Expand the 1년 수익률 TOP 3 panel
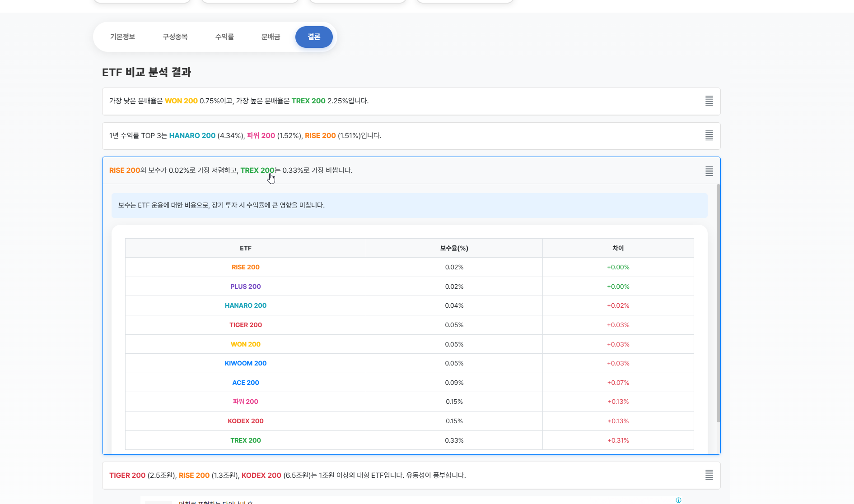Viewport: 854px width, 504px height. tap(411, 136)
